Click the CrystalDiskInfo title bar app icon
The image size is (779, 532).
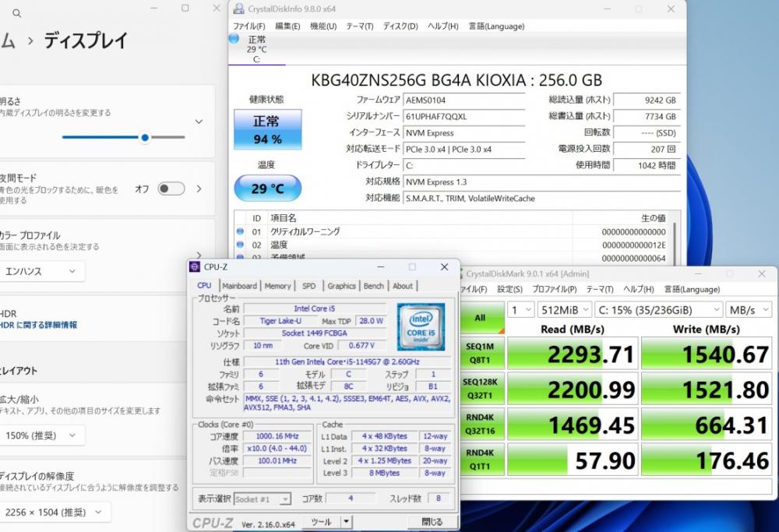[239, 9]
